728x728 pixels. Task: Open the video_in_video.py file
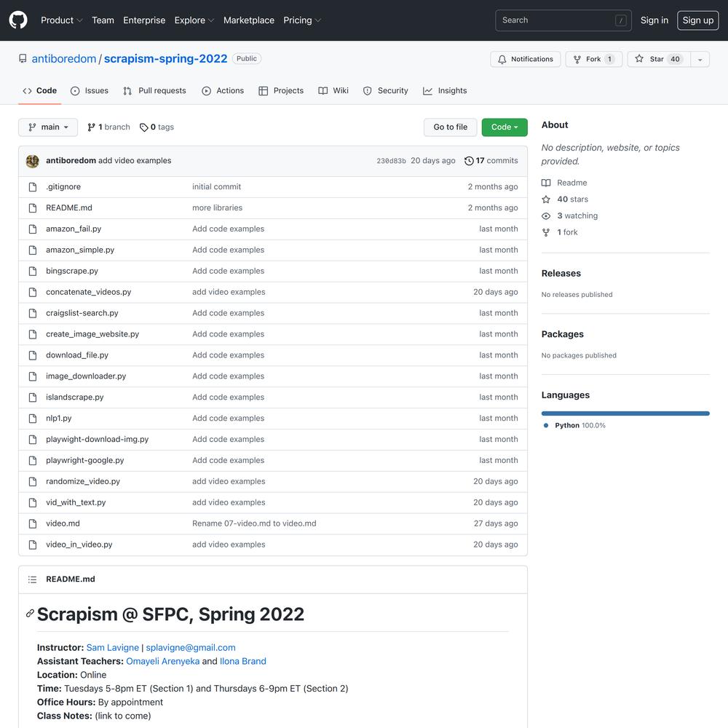tap(79, 545)
